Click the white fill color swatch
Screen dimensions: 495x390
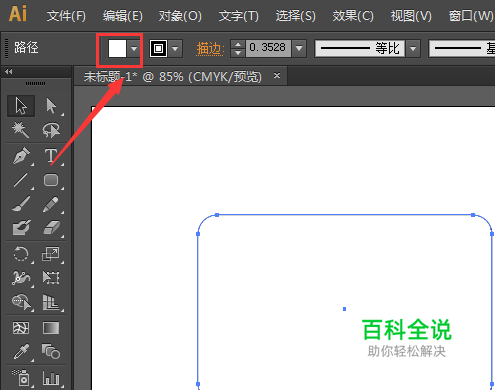coord(117,49)
